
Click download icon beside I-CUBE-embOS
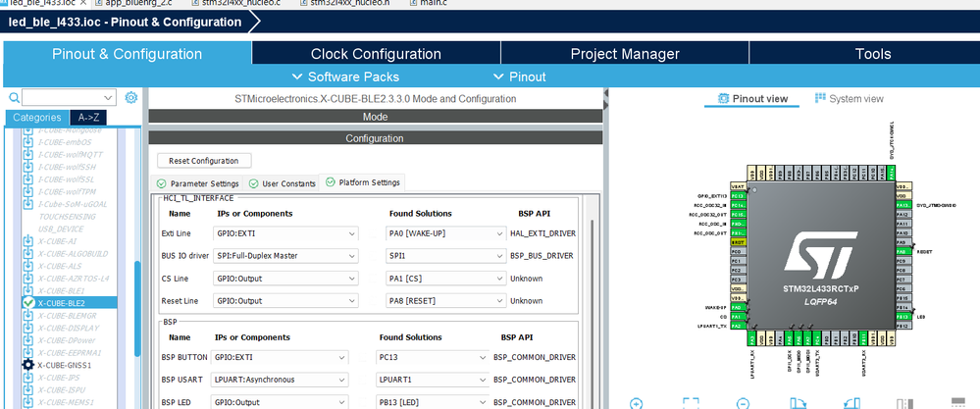pos(28,142)
